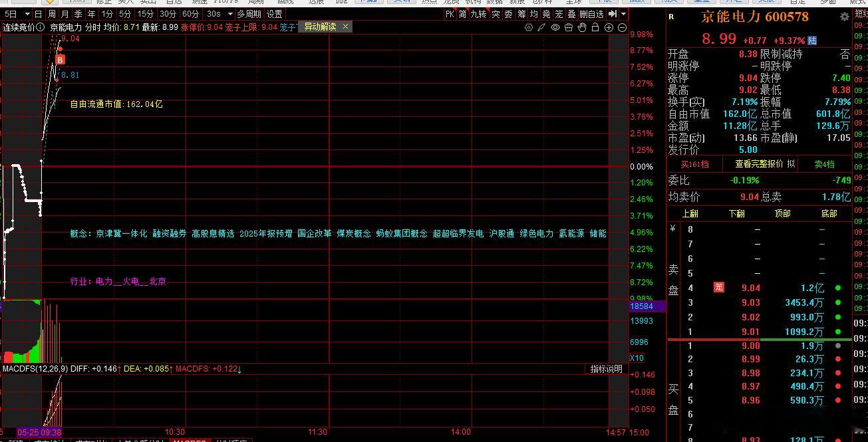Click the 绿色电力 concept tag

537,234
